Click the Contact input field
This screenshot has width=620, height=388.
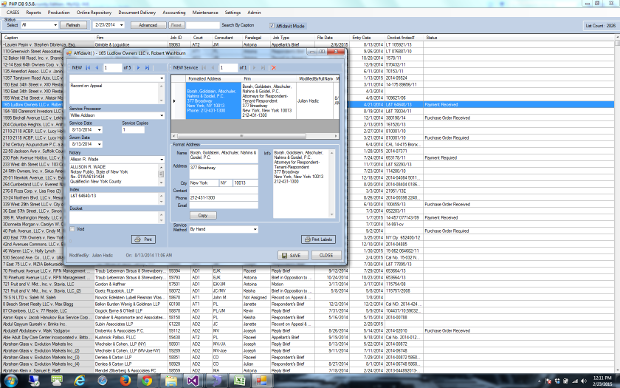click(x=223, y=190)
